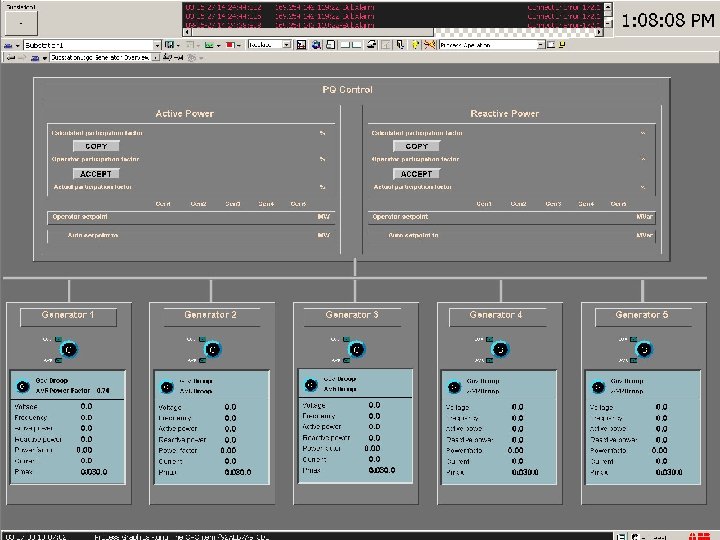Click the 1:08:08 PM clock

(x=668, y=20)
